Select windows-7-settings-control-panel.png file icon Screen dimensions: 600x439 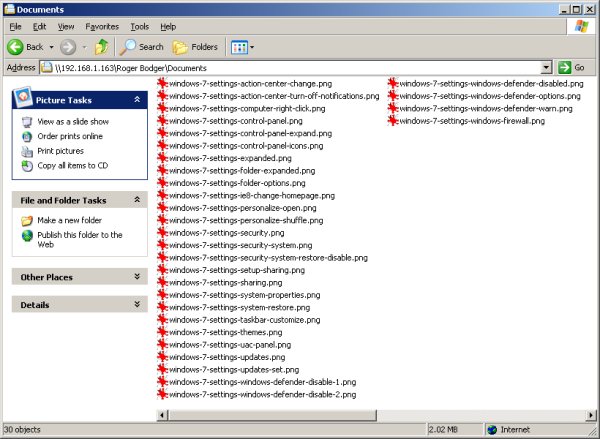[164, 121]
